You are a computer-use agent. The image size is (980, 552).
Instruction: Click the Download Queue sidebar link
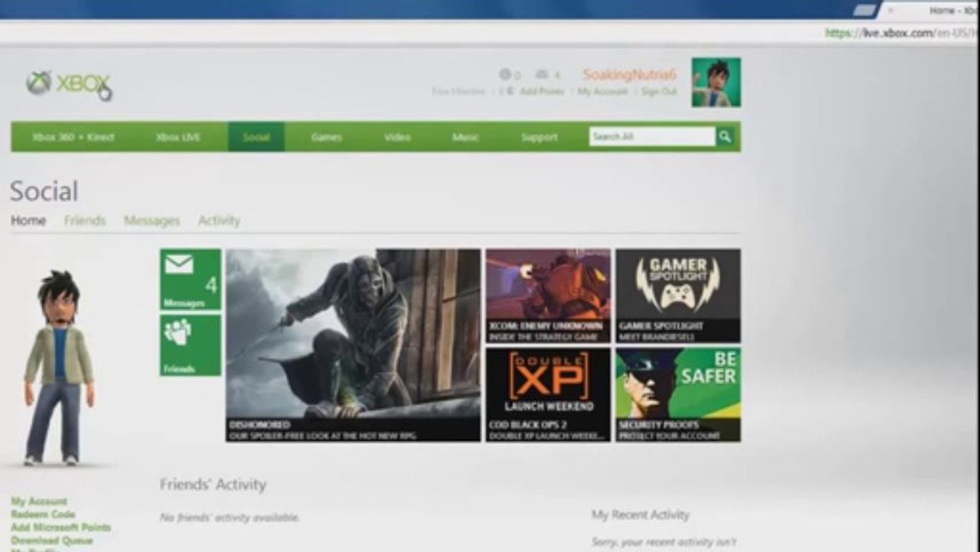click(51, 540)
